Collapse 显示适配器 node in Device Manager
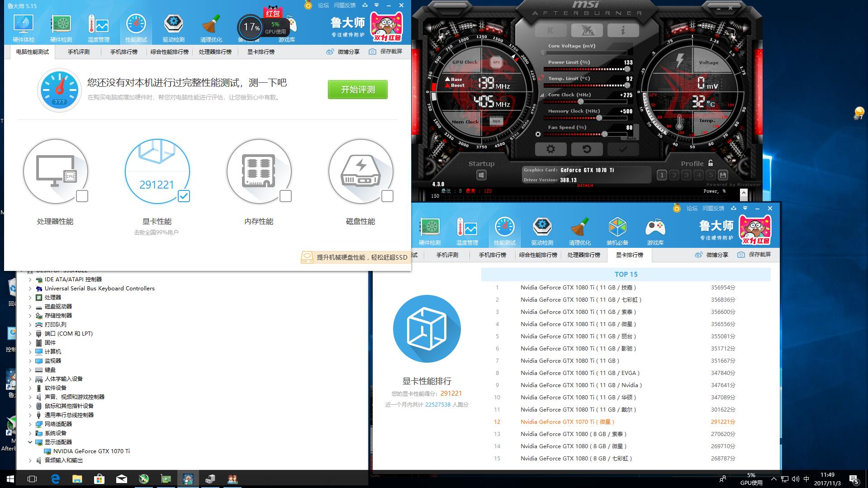The width and height of the screenshot is (868, 488). 30,442
